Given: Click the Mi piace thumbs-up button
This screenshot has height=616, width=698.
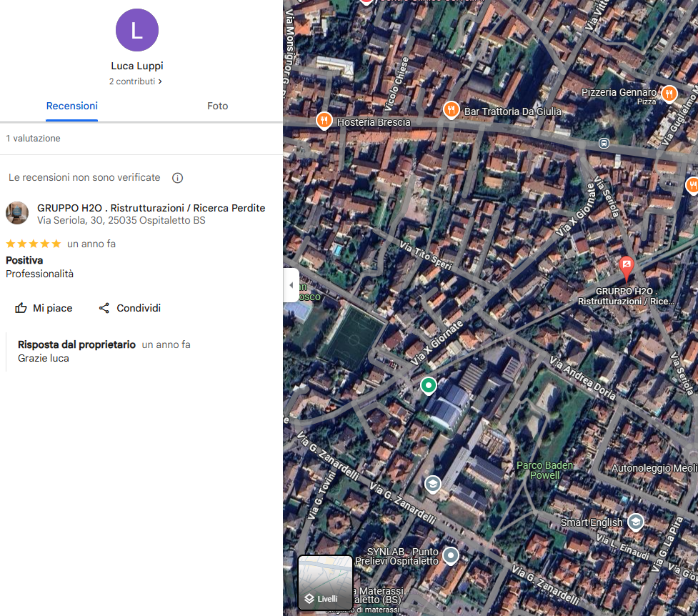Looking at the screenshot, I should [44, 308].
